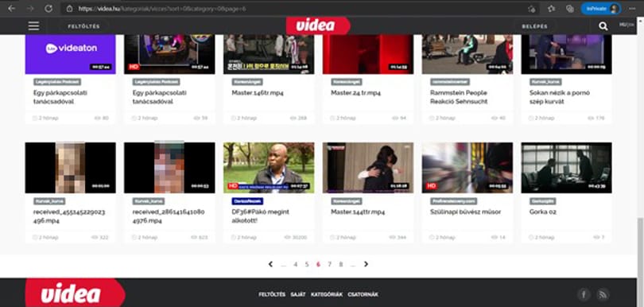Open the hamburger menu icon

tap(33, 26)
